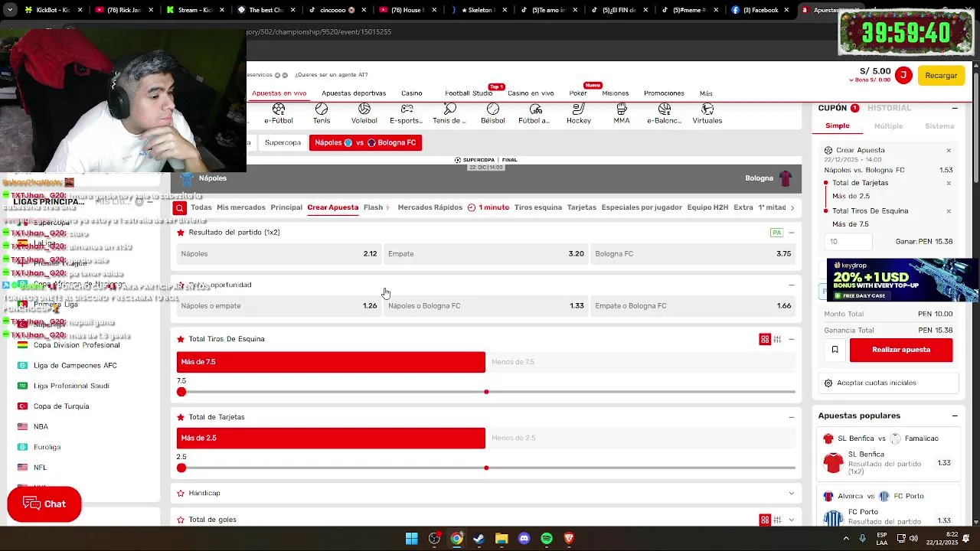Viewport: 980px width, 551px height.
Task: Open Steam from the taskbar
Action: [x=479, y=539]
